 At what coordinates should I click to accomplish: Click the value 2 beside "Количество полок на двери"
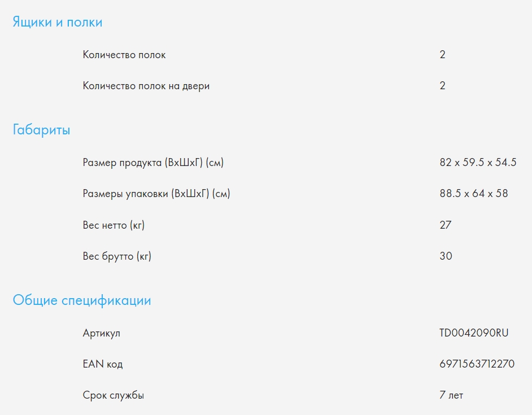442,86
